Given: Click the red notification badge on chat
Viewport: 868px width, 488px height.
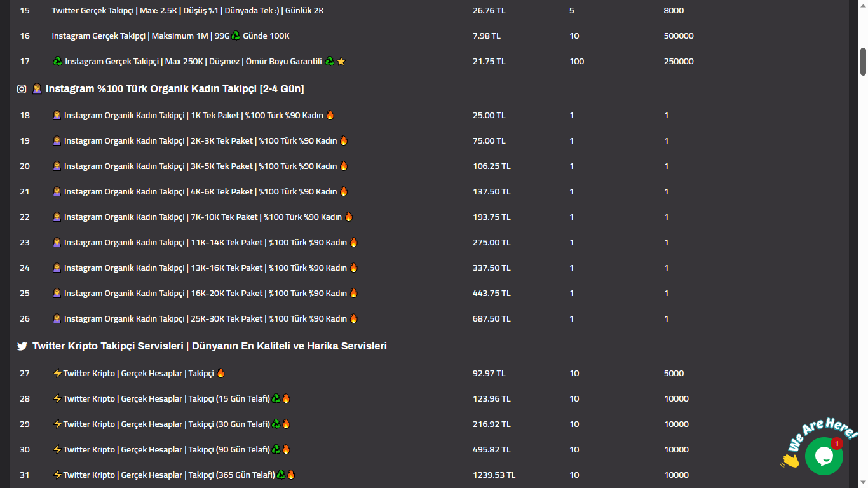Looking at the screenshot, I should [x=837, y=443].
